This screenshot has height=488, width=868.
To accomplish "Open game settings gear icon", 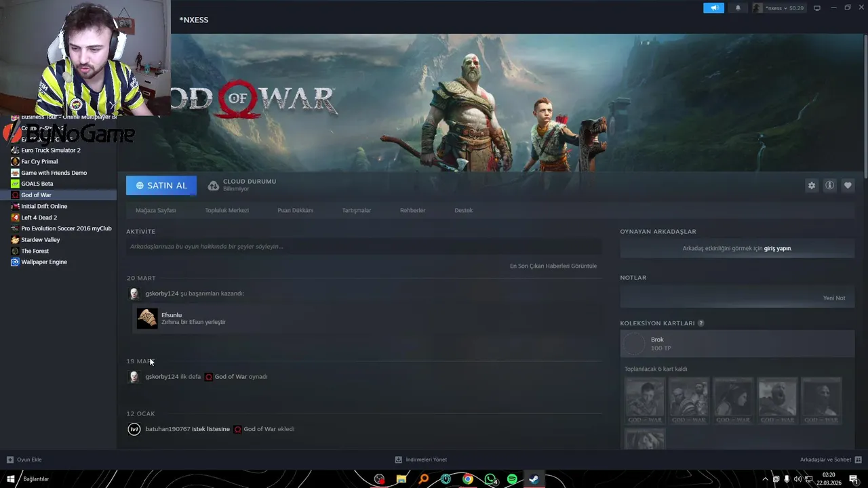I will pos(811,186).
